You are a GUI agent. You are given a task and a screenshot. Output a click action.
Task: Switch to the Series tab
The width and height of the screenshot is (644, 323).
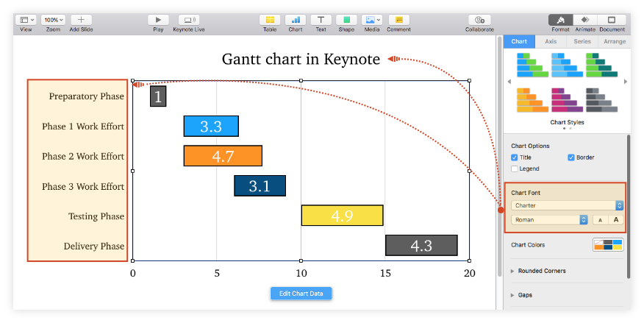coord(582,42)
